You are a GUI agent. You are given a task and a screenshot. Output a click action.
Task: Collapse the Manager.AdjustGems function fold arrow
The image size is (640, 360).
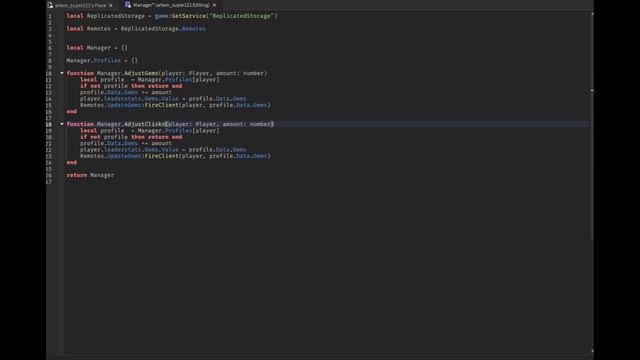62,73
